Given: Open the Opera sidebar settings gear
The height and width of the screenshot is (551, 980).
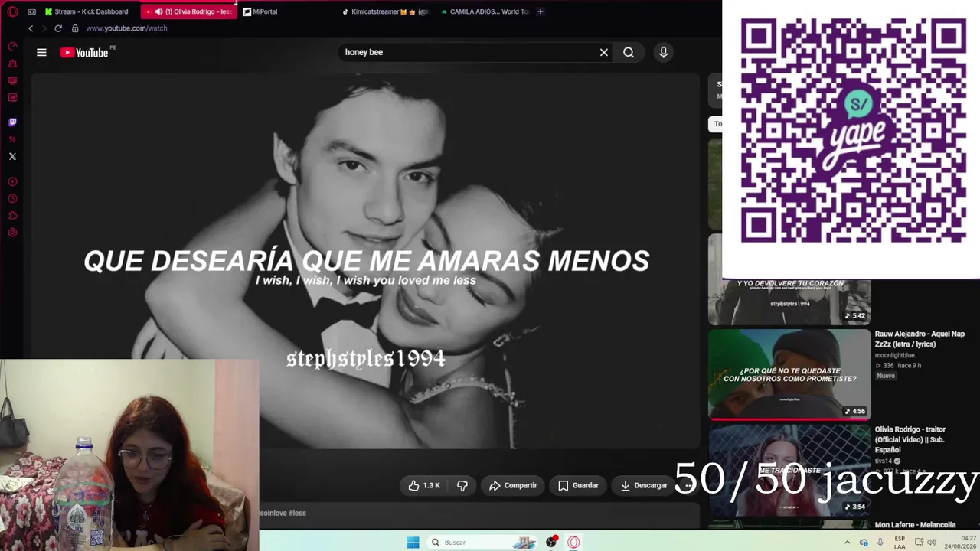Looking at the screenshot, I should point(12,233).
